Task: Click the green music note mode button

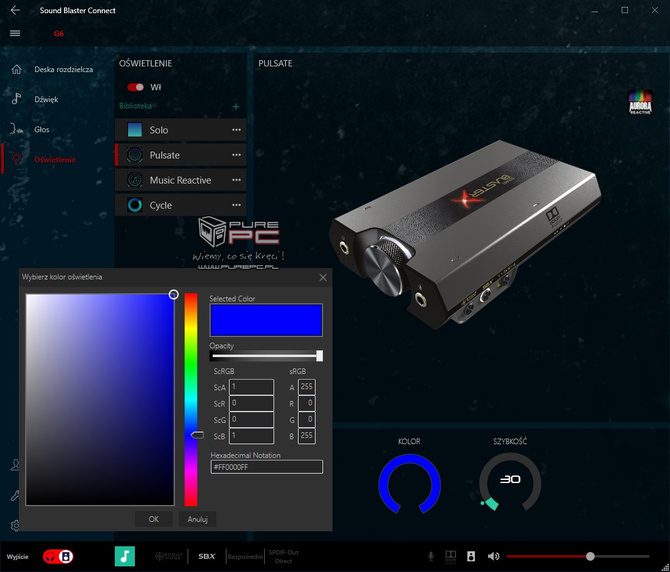Action: 125,556
